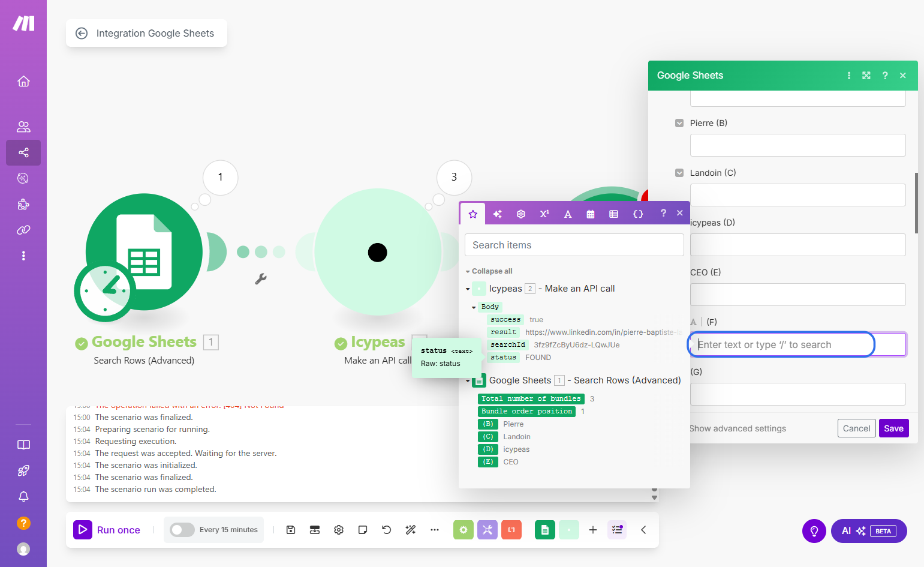Open the globe-like templates icon in sidebar
Image resolution: width=924 pixels, height=567 pixels.
(23, 178)
